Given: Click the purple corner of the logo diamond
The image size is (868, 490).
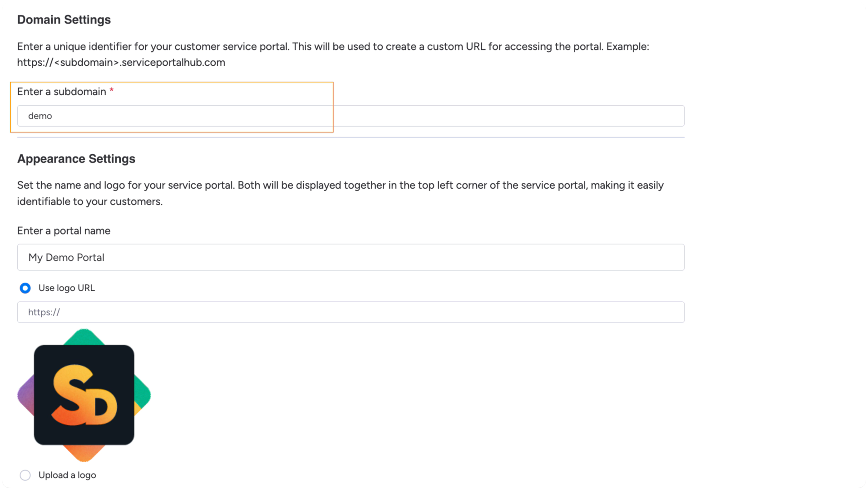Looking at the screenshot, I should tap(25, 395).
